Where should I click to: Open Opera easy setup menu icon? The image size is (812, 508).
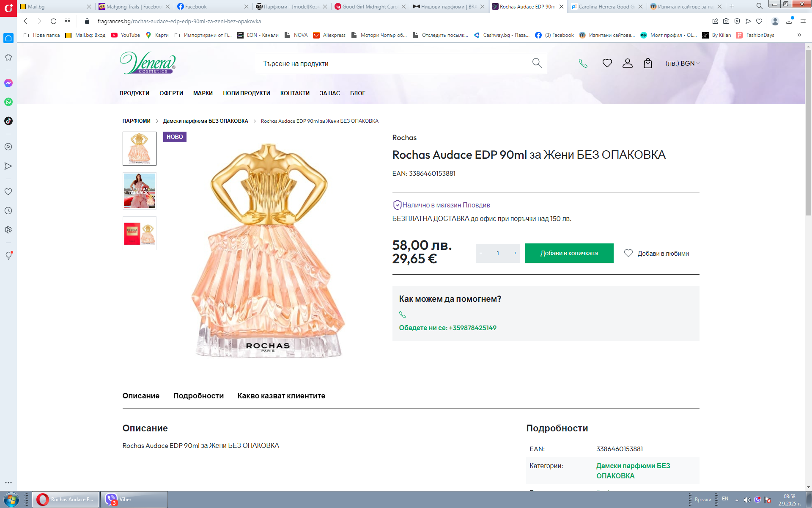click(803, 21)
